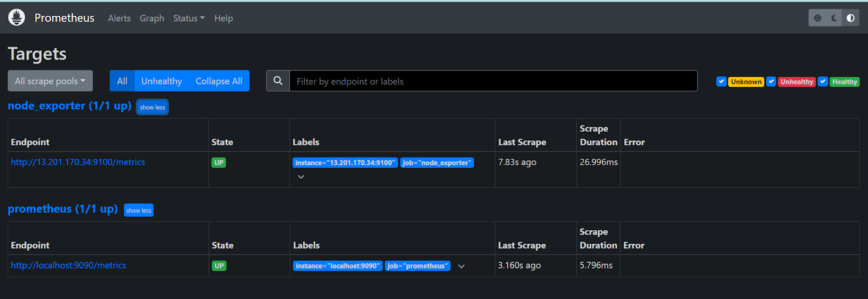Click the instance="localhost:9090" label
The width and height of the screenshot is (868, 299).
337,266
